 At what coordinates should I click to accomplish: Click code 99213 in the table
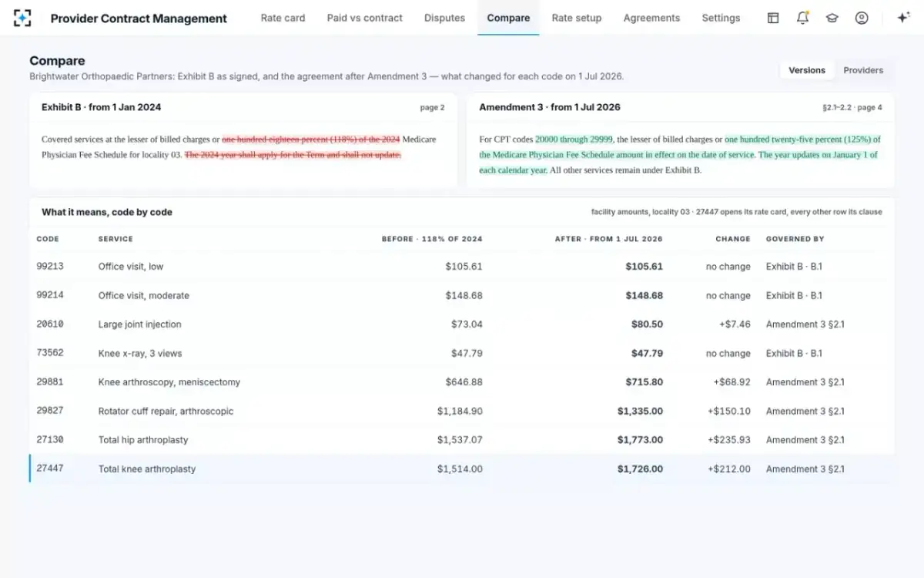(50, 267)
